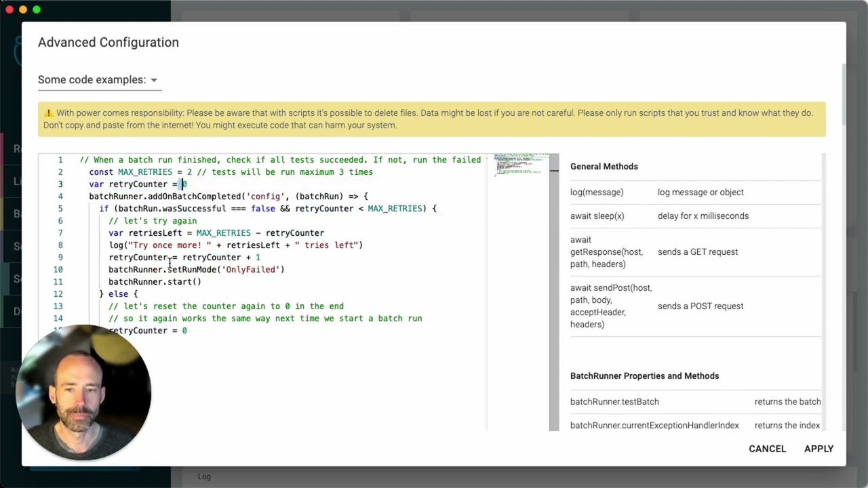Click the presenter webcam video circle
868x488 pixels.
pyautogui.click(x=83, y=392)
